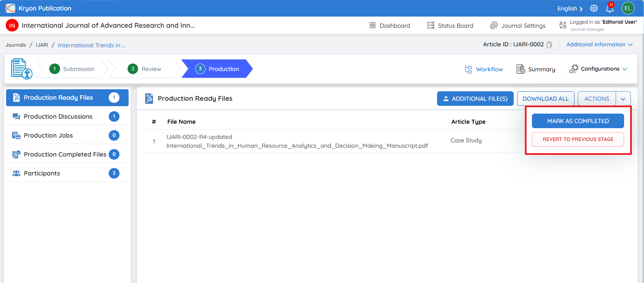Click the Production Jobs sidebar icon

tap(16, 136)
